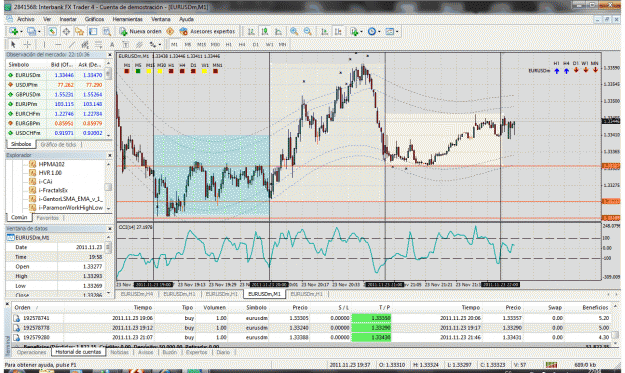Select the text label tool

click(126, 45)
